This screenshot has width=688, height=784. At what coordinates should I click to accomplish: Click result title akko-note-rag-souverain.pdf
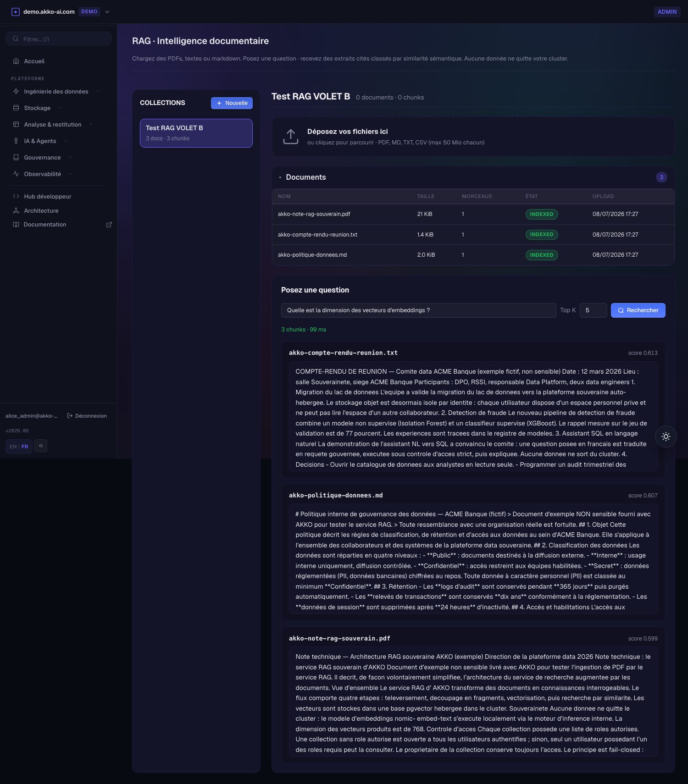pyautogui.click(x=339, y=638)
